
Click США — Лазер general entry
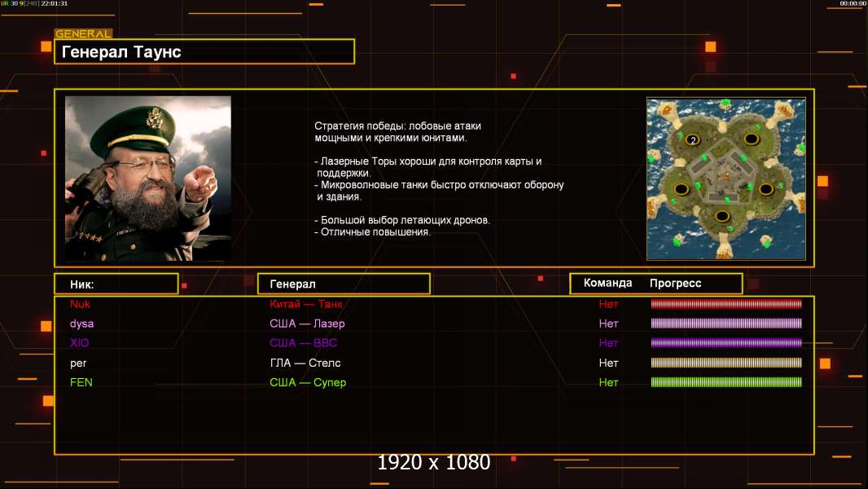(307, 324)
